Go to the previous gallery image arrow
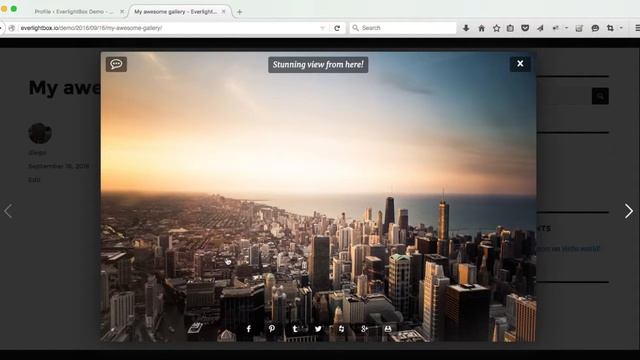Image resolution: width=640 pixels, height=360 pixels. tap(8, 211)
